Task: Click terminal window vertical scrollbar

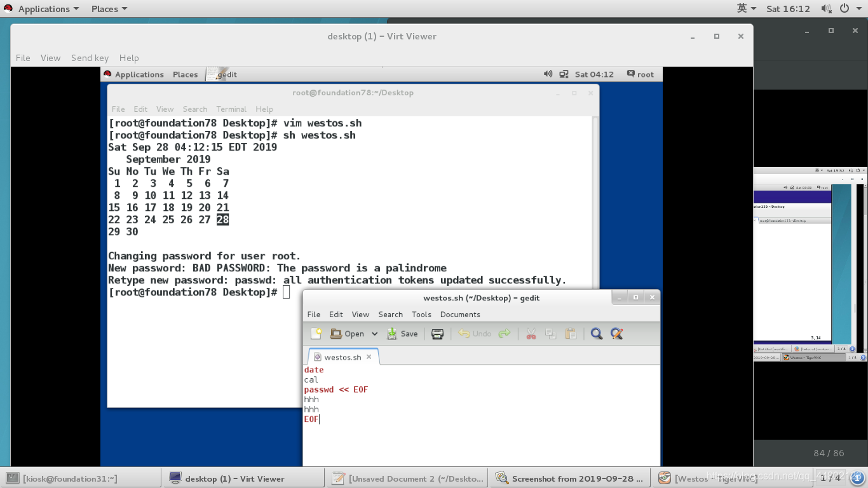Action: 595,203
